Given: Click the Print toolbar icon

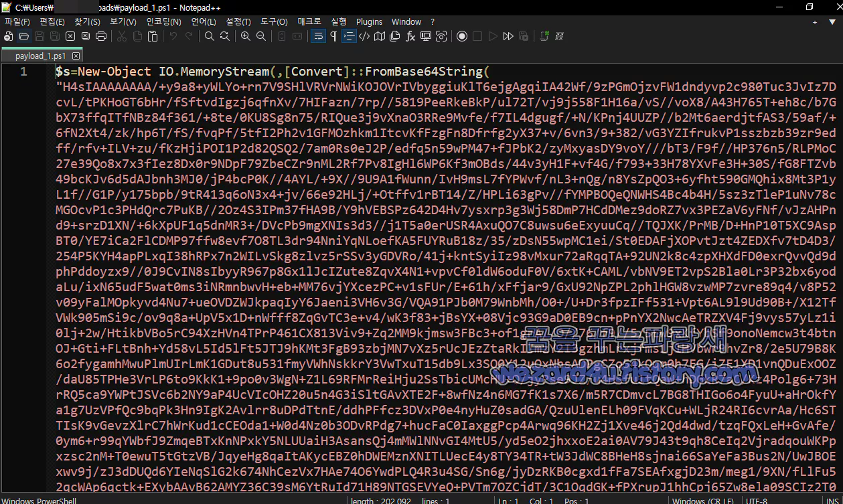Looking at the screenshot, I should [x=101, y=36].
